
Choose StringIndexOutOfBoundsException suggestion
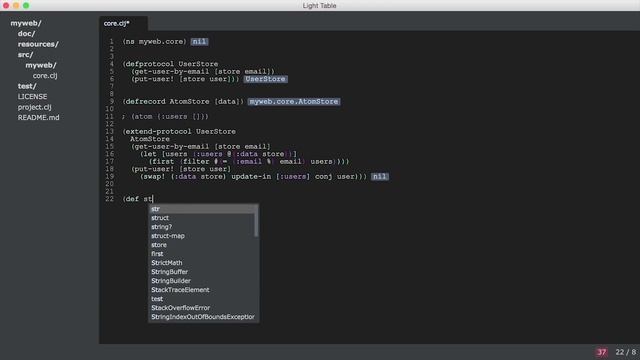(x=203, y=317)
